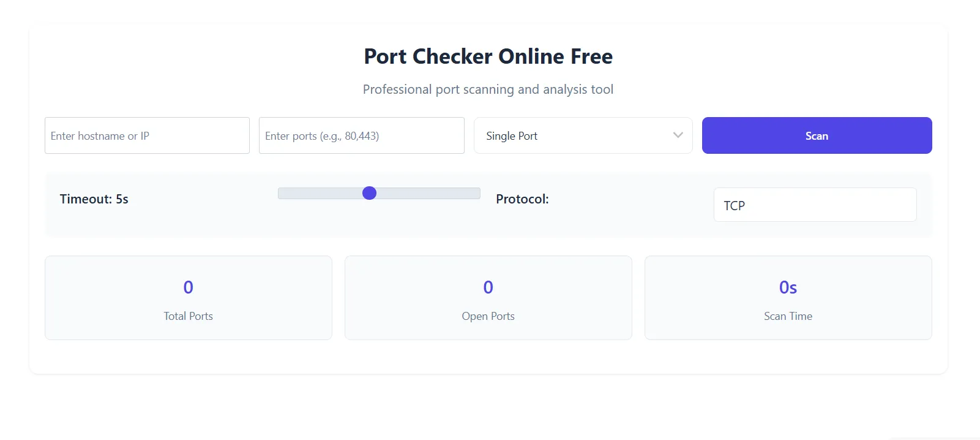Open the TCP protocol selector
This screenshot has height=440, width=980.
[x=815, y=205]
